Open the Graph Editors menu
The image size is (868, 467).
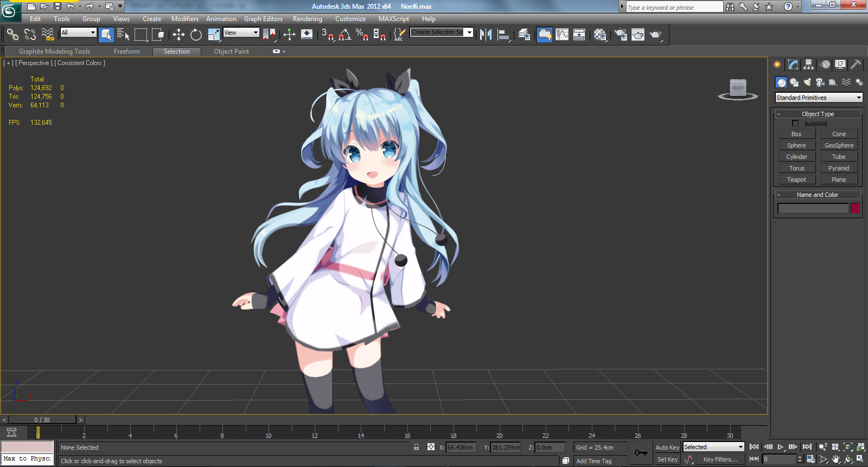click(x=263, y=19)
